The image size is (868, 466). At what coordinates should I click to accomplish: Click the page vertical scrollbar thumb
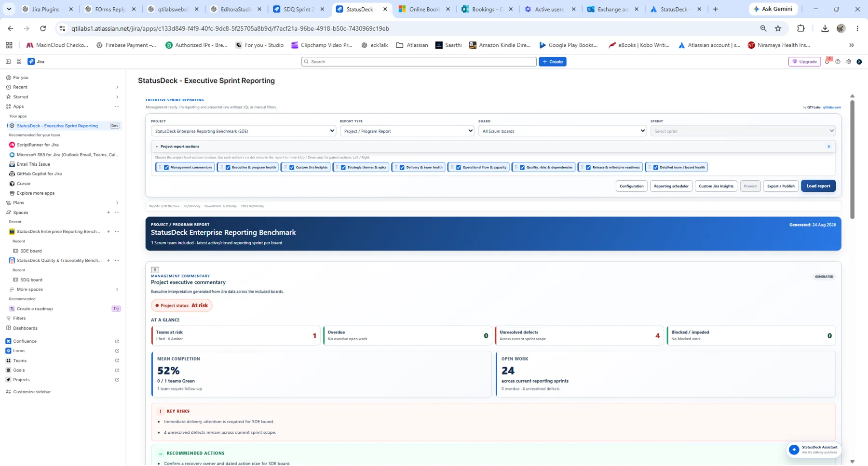click(x=852, y=159)
